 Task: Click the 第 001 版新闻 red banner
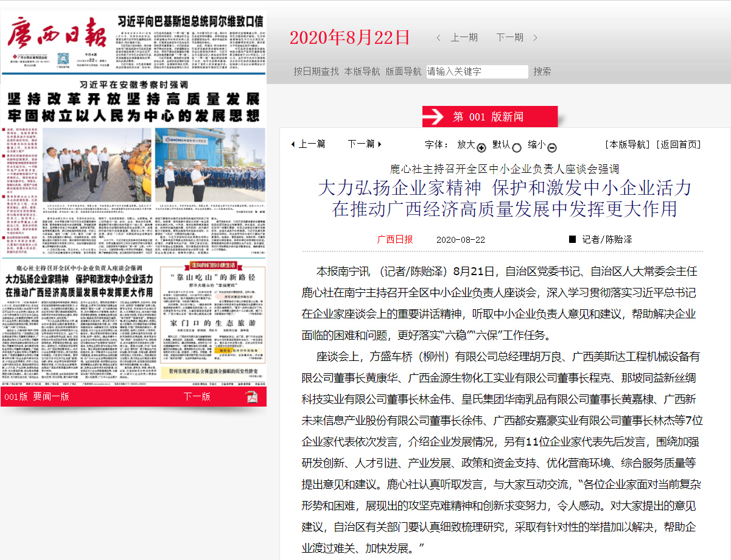tap(490, 117)
